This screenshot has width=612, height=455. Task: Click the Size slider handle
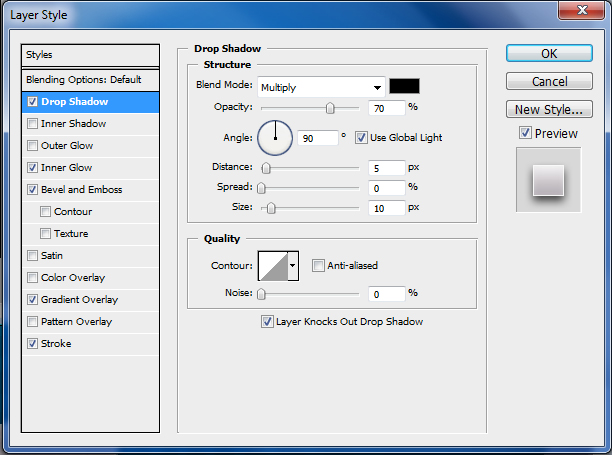tap(271, 208)
